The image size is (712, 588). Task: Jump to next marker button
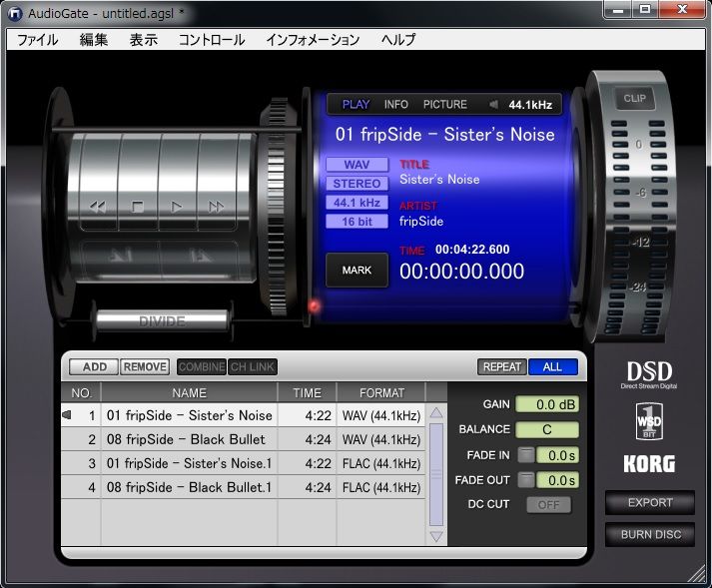click(199, 256)
